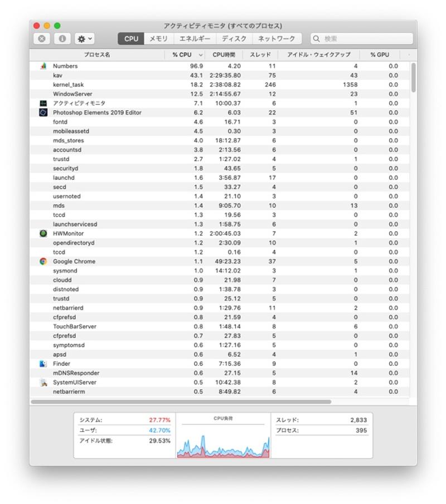
Task: Select the WindowServer process row
Action: [x=220, y=94]
